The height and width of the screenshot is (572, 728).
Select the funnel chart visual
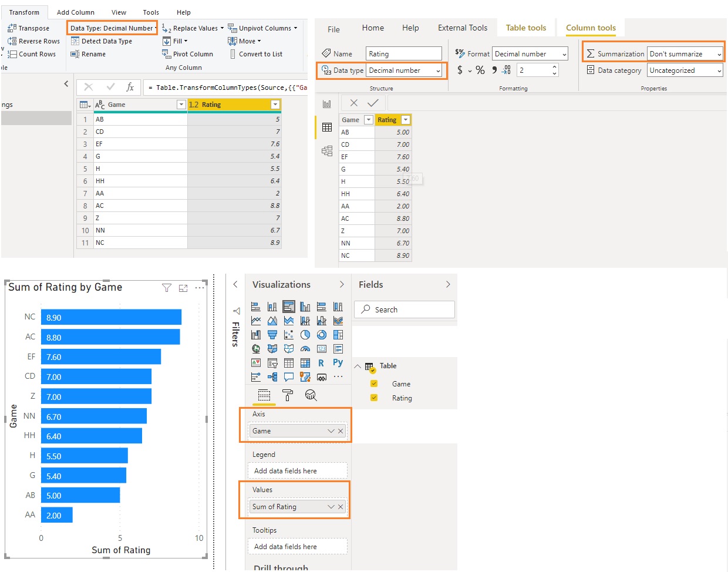272,335
